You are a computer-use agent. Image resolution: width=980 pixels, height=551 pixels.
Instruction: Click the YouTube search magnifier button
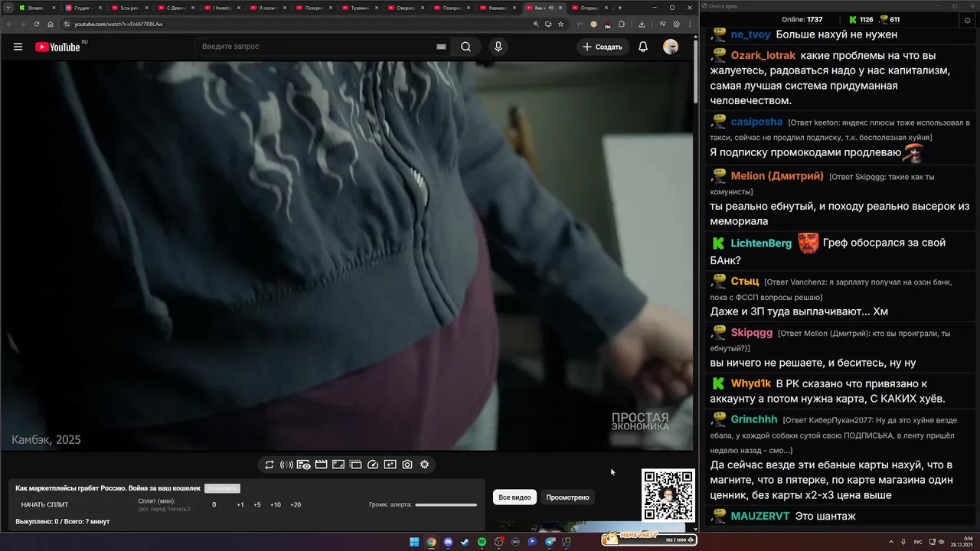click(465, 47)
